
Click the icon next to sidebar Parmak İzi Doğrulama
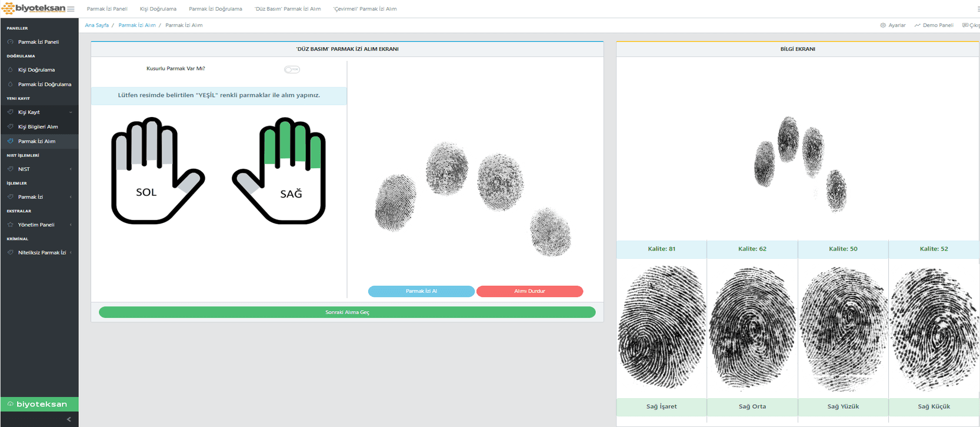click(10, 84)
